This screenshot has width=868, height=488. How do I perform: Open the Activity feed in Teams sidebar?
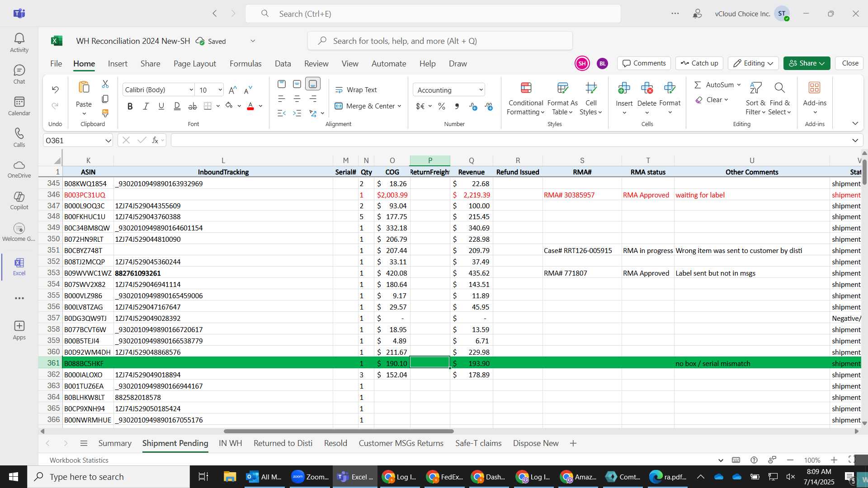[x=19, y=43]
